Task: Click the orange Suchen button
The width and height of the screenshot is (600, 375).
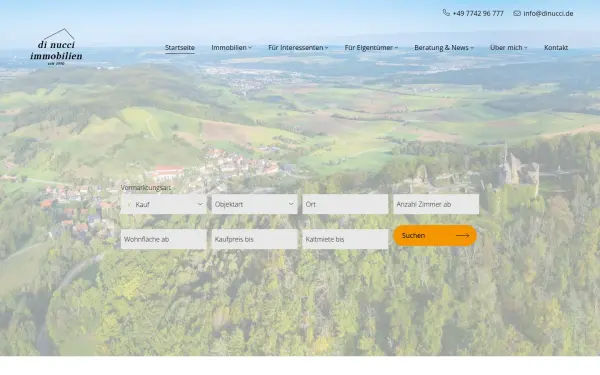Action: coord(435,236)
